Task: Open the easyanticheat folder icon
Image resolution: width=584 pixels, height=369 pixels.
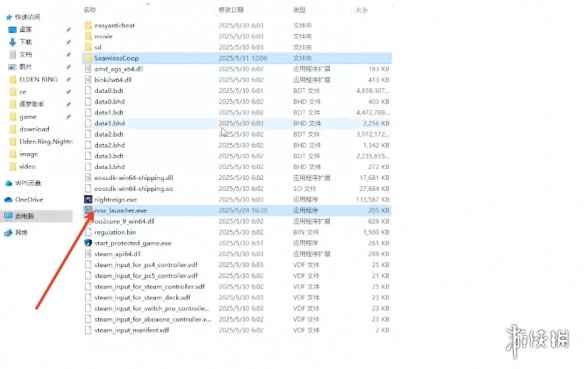Action: pyautogui.click(x=88, y=25)
